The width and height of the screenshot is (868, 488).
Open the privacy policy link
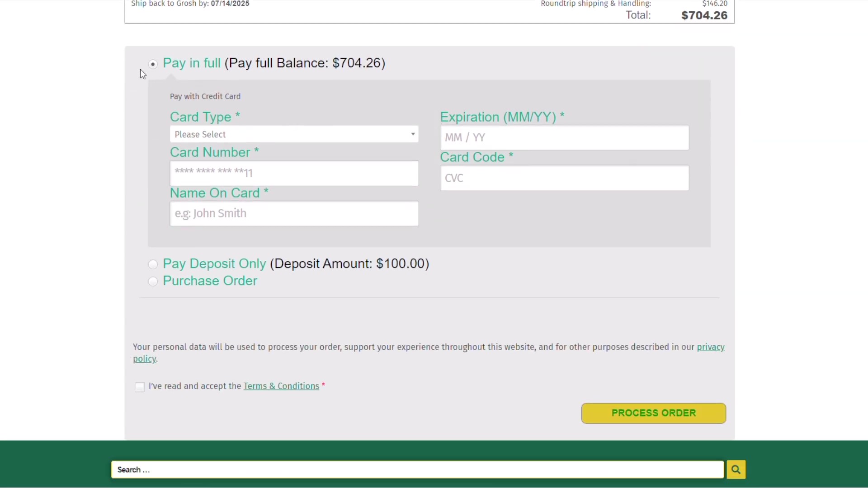(x=711, y=347)
